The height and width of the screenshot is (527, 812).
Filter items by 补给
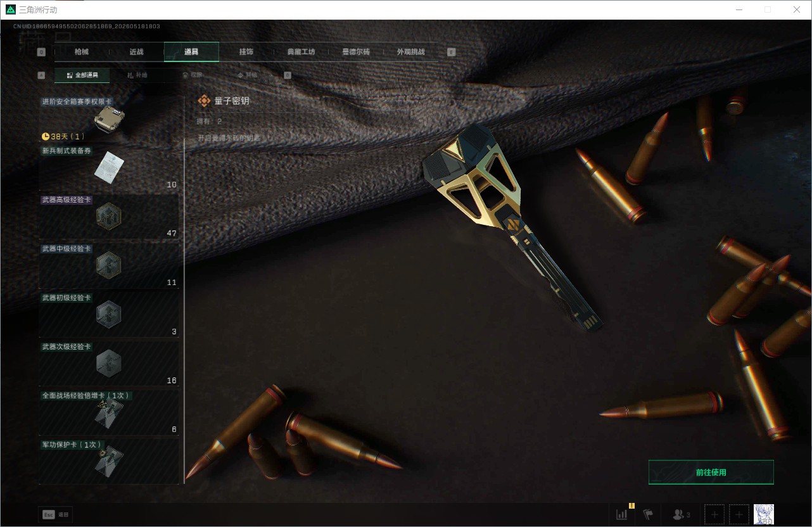(137, 75)
